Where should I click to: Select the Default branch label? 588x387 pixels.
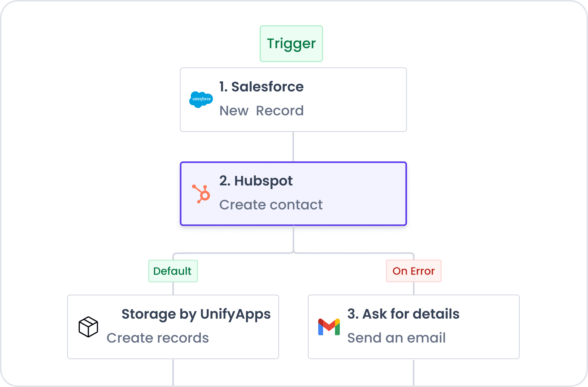(x=173, y=271)
